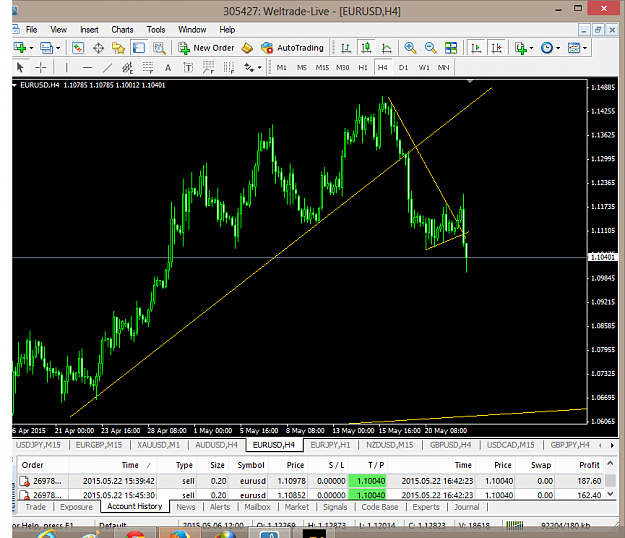The width and height of the screenshot is (625, 538).
Task: Open the MetaEditor yellow book icon
Action: click(247, 48)
